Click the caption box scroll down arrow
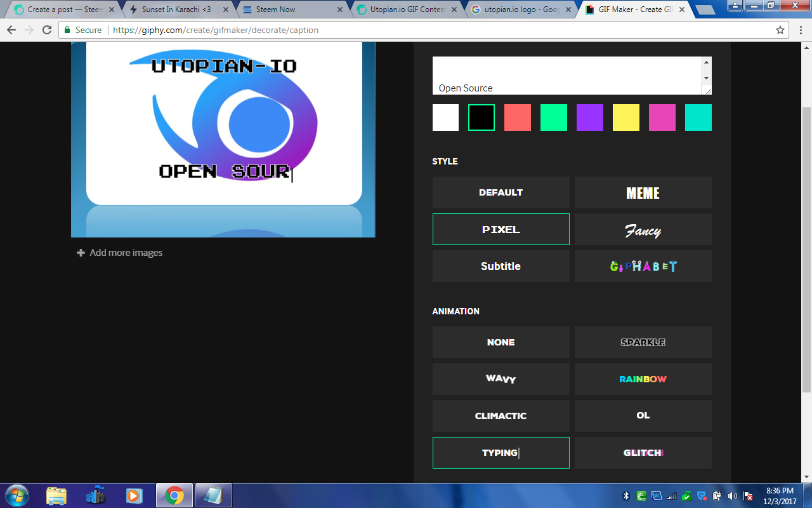 pyautogui.click(x=706, y=78)
